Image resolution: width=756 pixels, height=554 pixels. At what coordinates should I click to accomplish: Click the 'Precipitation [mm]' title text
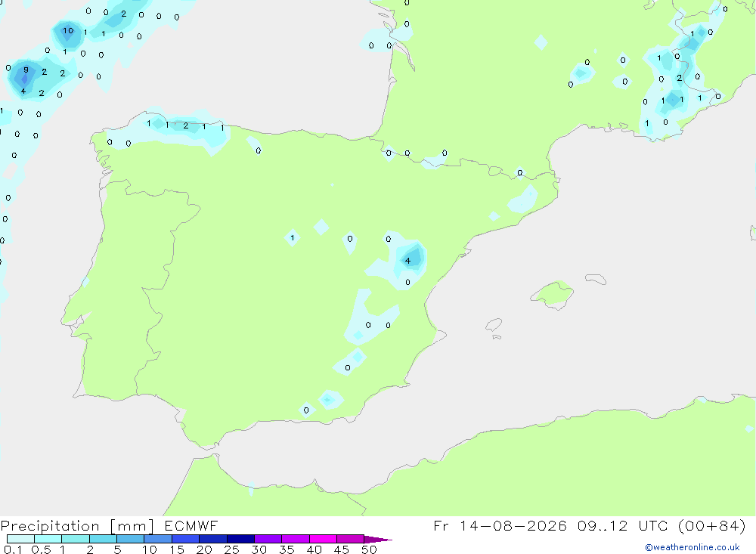coord(77,526)
